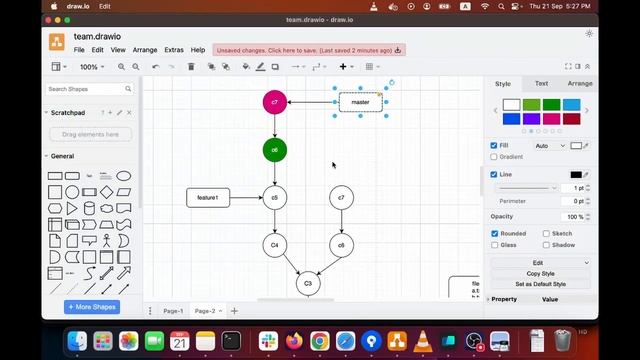Open fill color bucket tool

click(246, 67)
